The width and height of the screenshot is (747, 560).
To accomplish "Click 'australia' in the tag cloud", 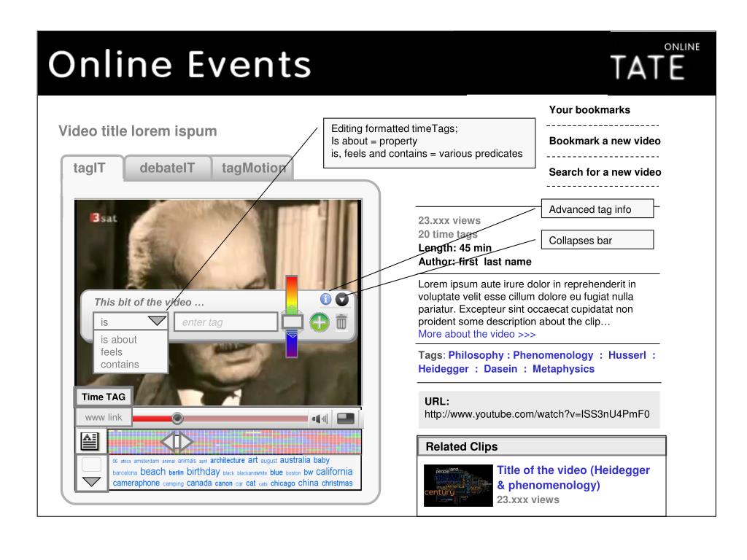I will pos(295,460).
